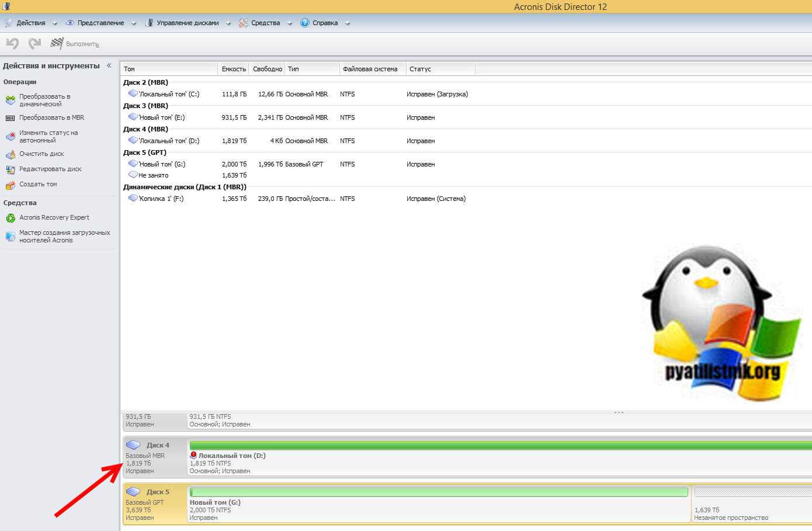Launch the Acronis bootable media builder wizard
Viewport: 812px width, 531px height.
64,236
